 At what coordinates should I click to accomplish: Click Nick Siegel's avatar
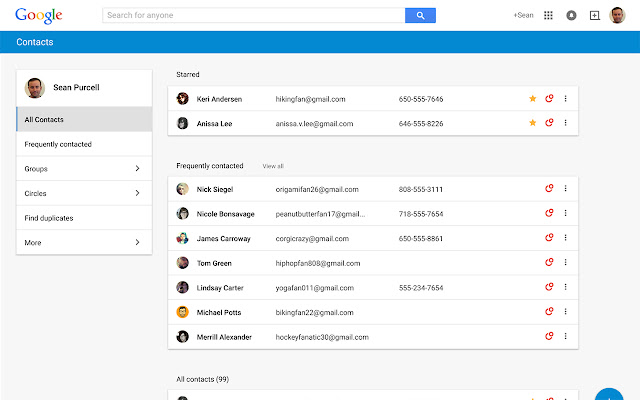(x=182, y=189)
